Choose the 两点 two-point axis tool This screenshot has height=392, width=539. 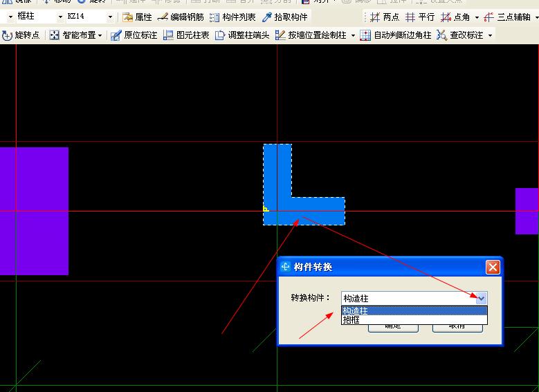pos(385,17)
